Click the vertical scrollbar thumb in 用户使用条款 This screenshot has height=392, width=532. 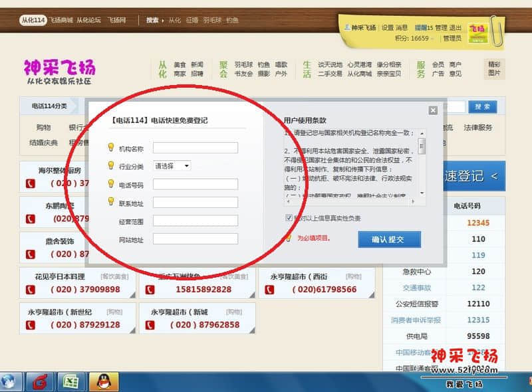(422, 146)
